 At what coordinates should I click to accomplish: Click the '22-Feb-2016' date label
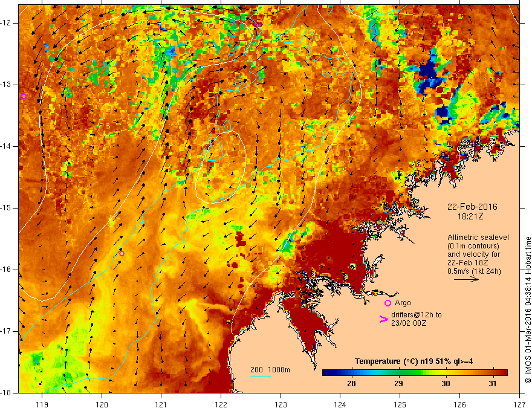coord(472,207)
